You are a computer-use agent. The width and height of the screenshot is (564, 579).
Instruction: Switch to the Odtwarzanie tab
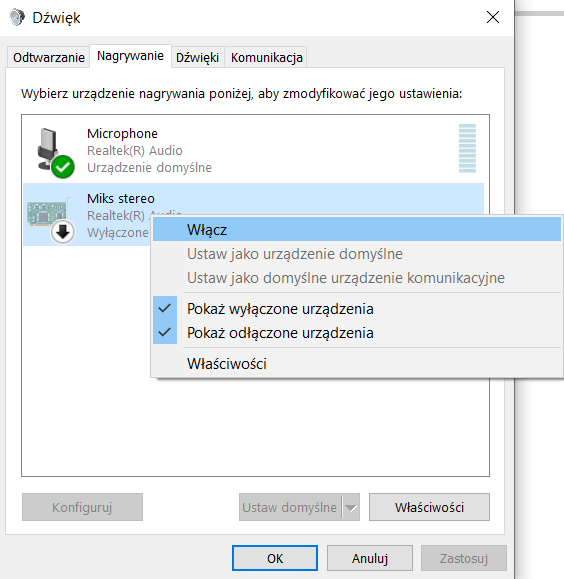[x=48, y=57]
